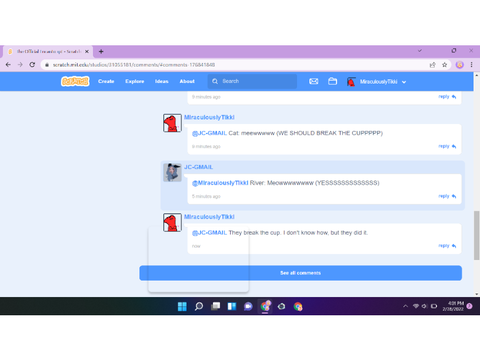Click the page vertical scrollbar thumb

[476, 235]
